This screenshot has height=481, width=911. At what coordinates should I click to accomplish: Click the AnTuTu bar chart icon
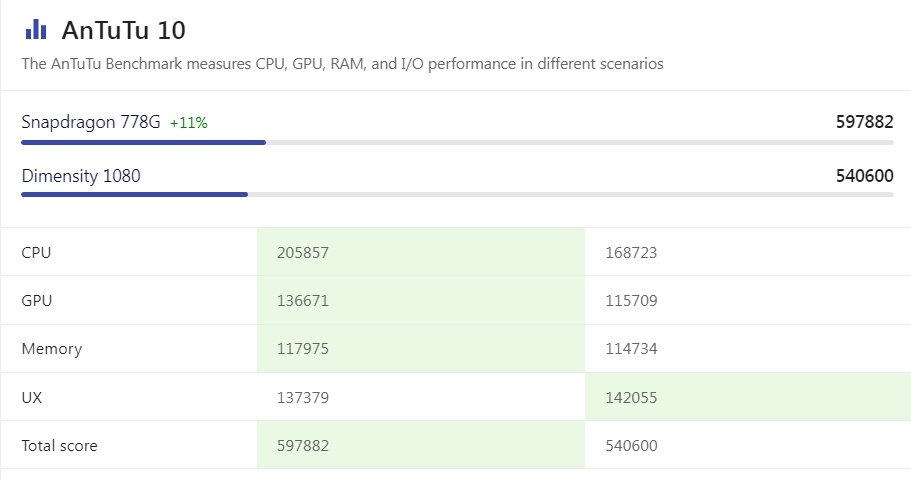35,29
